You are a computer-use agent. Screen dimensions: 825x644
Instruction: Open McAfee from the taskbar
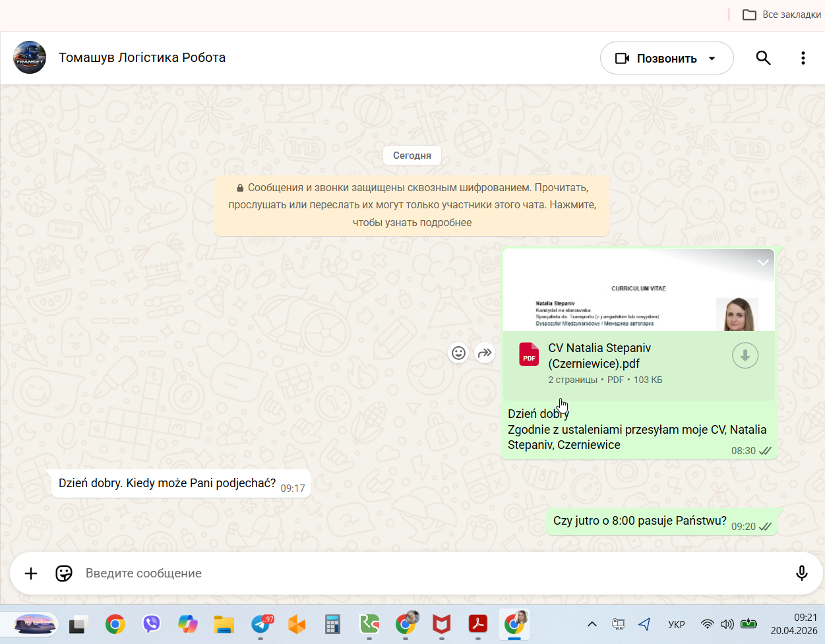[x=442, y=624]
